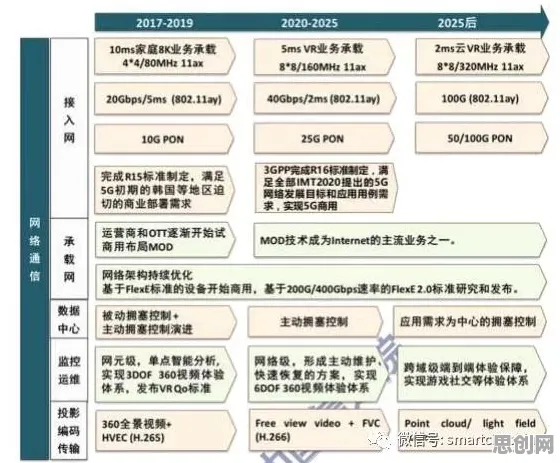The width and height of the screenshot is (560, 463).
Task: Click the 数据中心 row label
Action: pyautogui.click(x=69, y=319)
